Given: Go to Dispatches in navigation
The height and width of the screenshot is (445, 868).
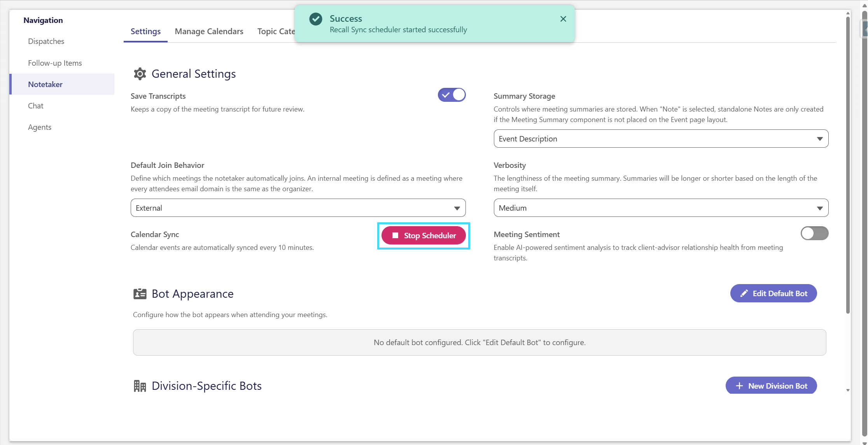Looking at the screenshot, I should pos(46,41).
